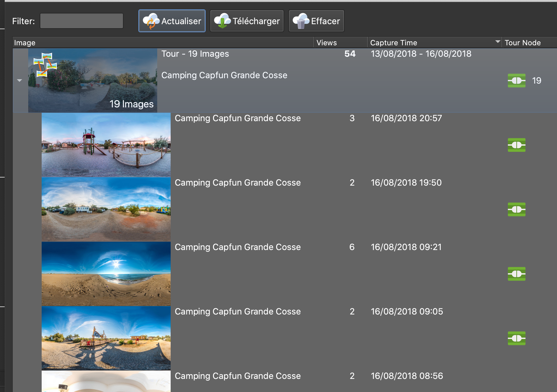Select the pirate ship panorama from 09:05
Image resolution: width=557 pixels, height=392 pixels.
106,338
